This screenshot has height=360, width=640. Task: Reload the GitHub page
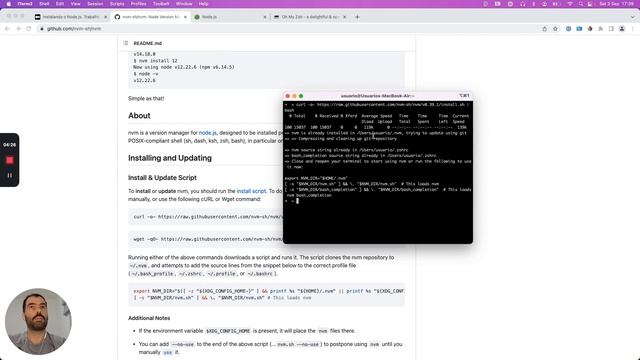pyautogui.click(x=29, y=29)
